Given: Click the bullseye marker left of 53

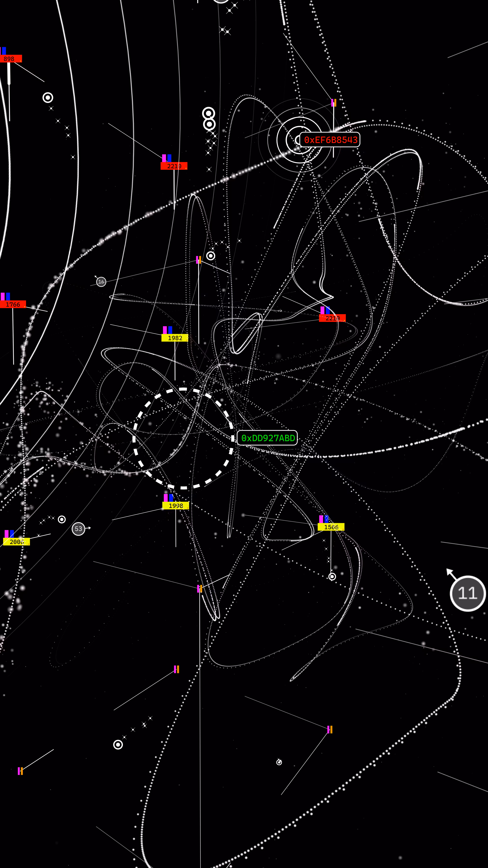Looking at the screenshot, I should point(62,519).
